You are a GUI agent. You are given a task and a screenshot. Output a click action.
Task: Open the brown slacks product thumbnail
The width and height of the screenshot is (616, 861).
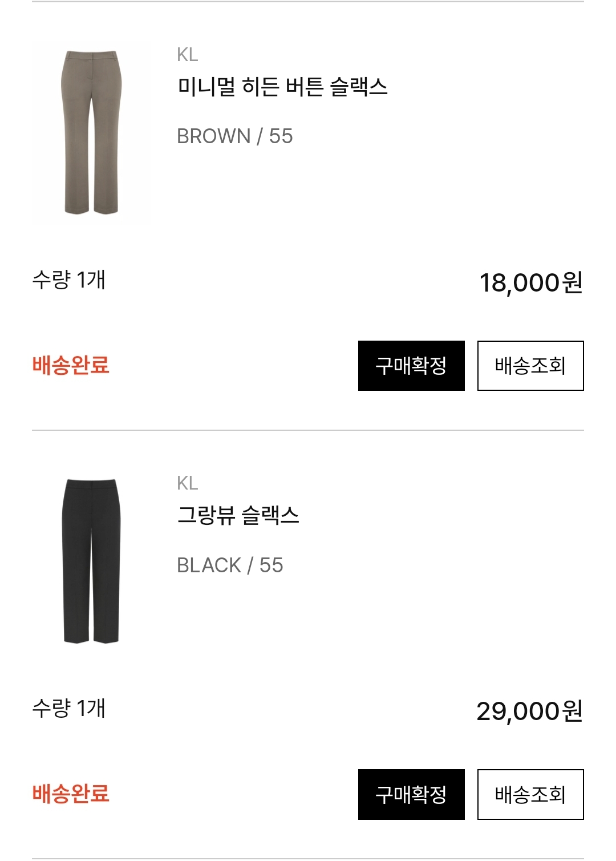pyautogui.click(x=91, y=132)
